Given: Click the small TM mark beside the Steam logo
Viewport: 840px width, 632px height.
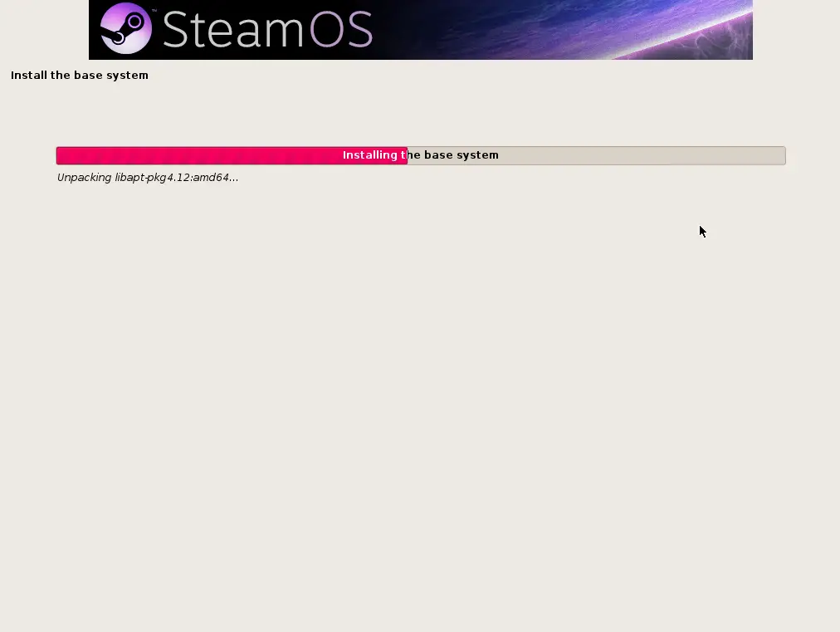Looking at the screenshot, I should 154,10.
